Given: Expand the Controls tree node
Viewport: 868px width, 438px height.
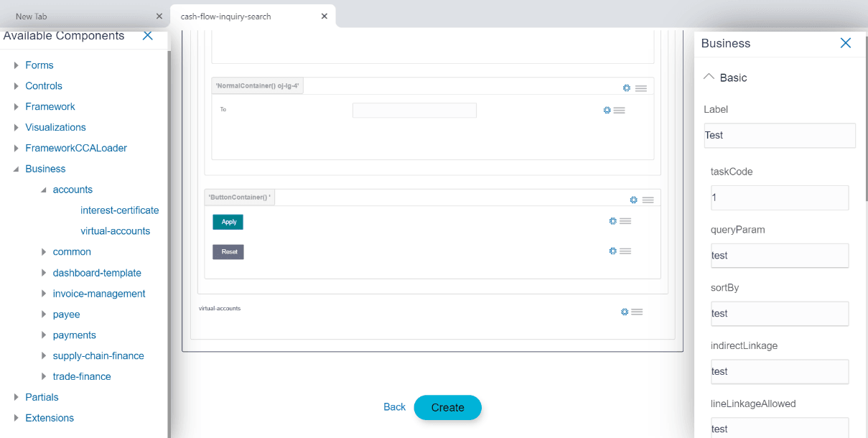Looking at the screenshot, I should pos(17,86).
